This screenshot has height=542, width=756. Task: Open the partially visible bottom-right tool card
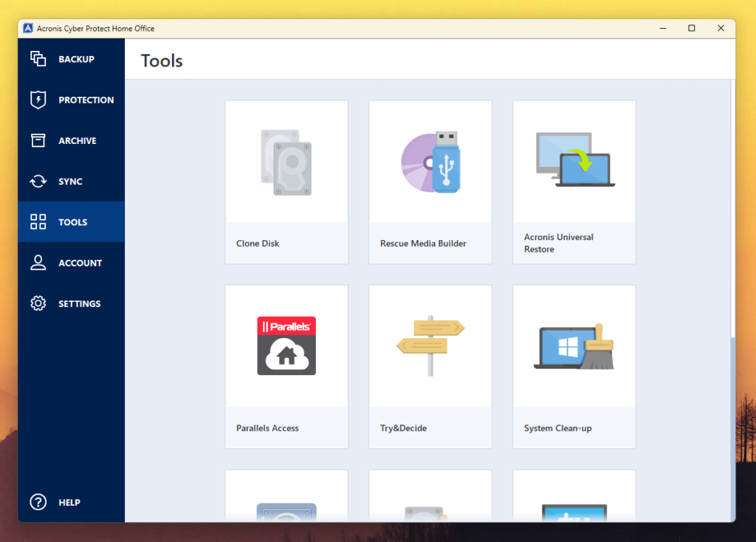pyautogui.click(x=574, y=495)
